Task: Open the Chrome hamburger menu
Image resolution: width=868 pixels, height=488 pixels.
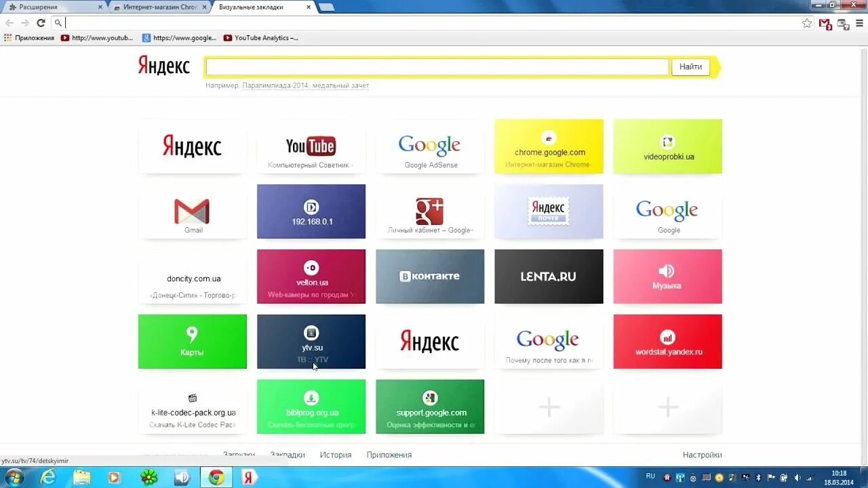Action: click(x=859, y=23)
